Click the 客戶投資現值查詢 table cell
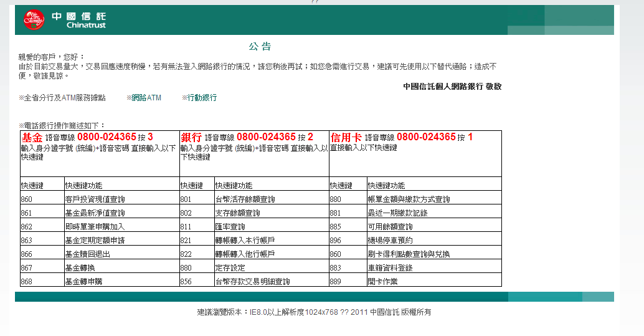This screenshot has width=644, height=336. point(95,199)
